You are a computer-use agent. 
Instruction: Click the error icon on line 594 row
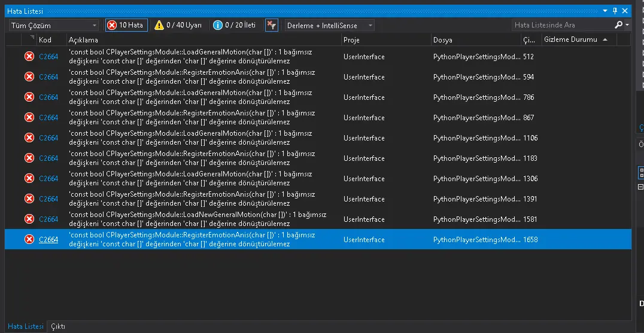coord(29,77)
